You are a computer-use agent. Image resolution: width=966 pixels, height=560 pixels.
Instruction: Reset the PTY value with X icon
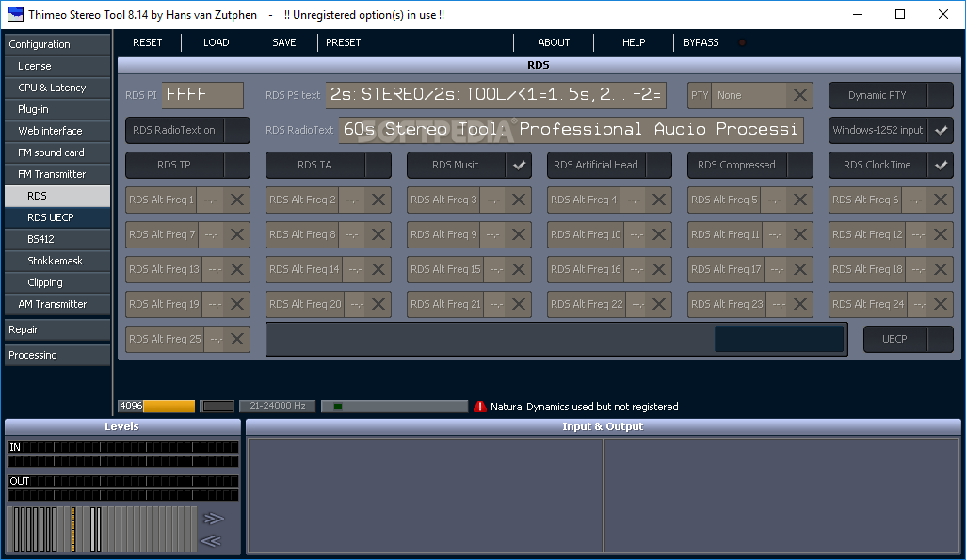799,95
